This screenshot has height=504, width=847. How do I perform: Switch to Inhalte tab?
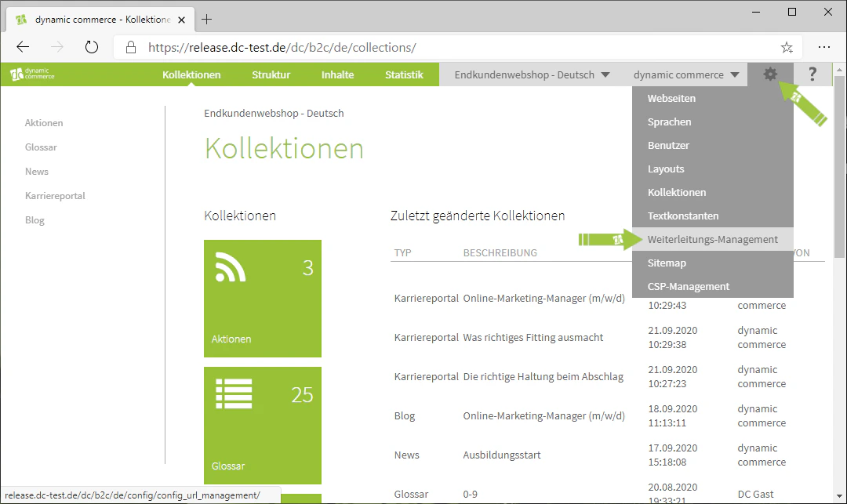(x=337, y=74)
